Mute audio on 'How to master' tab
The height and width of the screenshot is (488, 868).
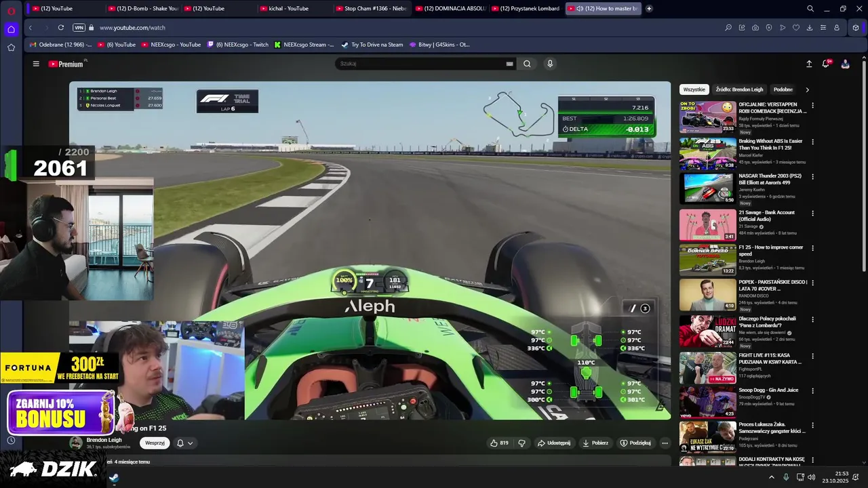(580, 9)
